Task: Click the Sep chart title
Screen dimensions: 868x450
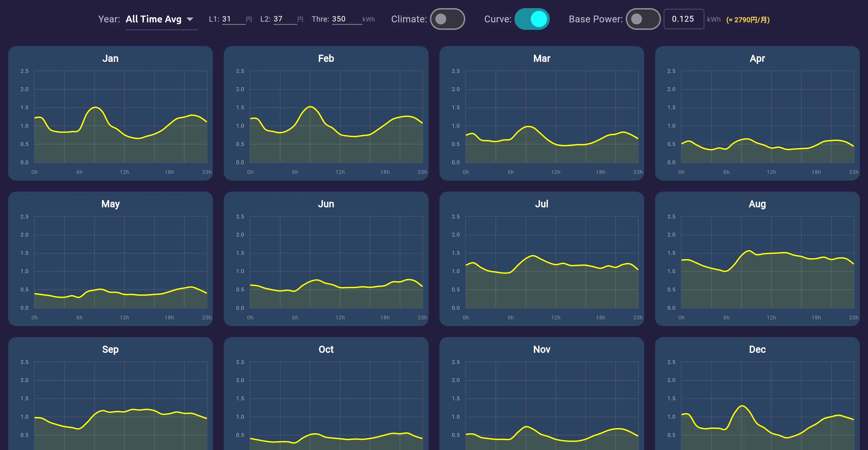Action: [111, 350]
